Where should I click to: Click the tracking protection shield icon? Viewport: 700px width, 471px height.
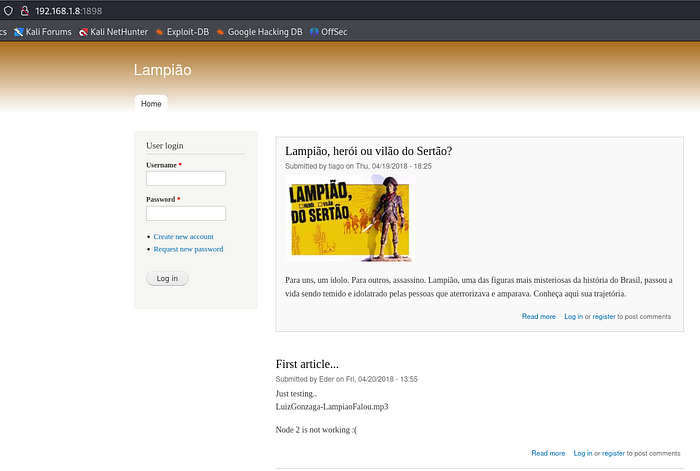pos(7,10)
